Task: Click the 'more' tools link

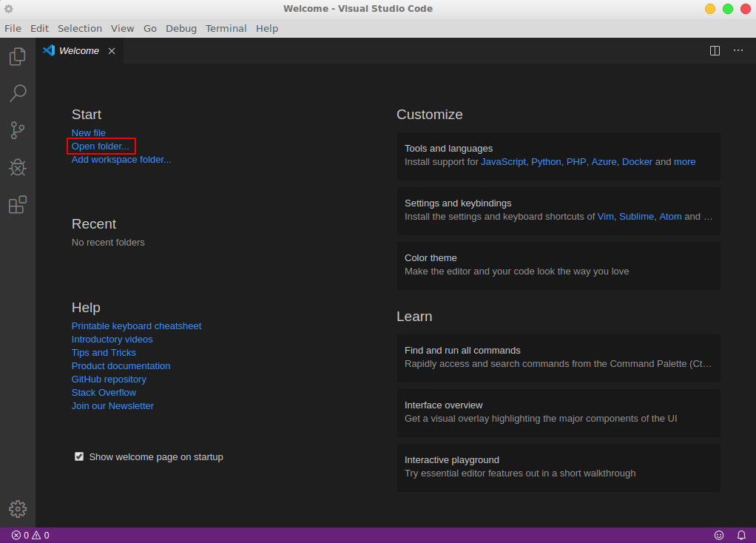Action: [685, 162]
